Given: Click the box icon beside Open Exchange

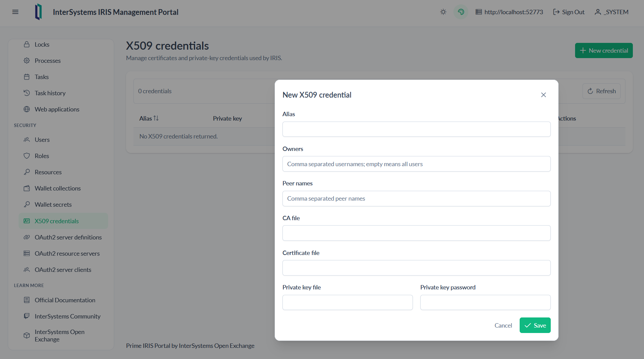Looking at the screenshot, I should (x=27, y=335).
